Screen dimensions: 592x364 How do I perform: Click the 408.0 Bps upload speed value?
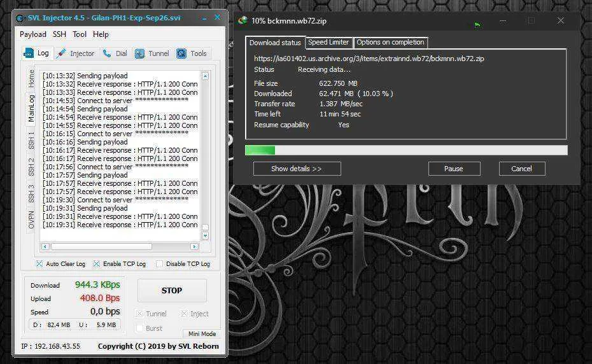pyautogui.click(x=100, y=298)
